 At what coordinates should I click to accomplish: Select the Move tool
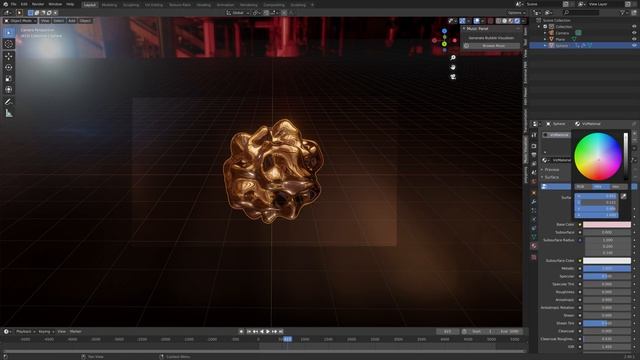coord(9,56)
